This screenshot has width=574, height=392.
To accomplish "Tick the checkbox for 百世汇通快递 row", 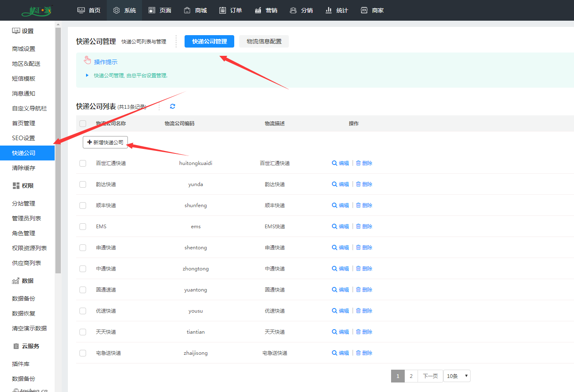I will click(x=83, y=163).
